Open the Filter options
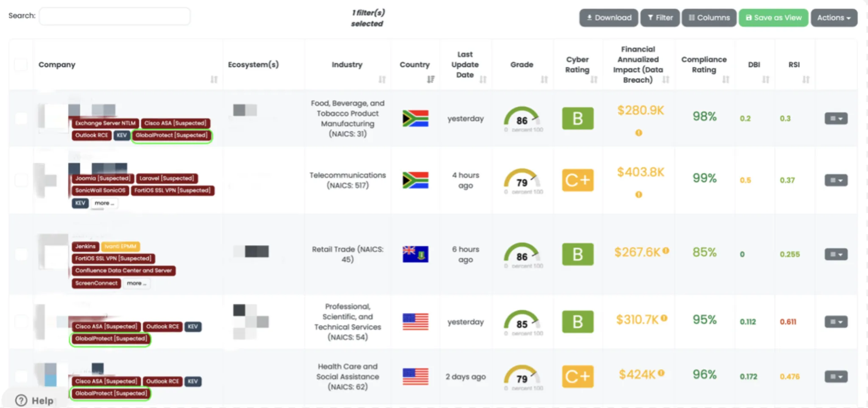Viewport: 868px width, 408px height. (660, 18)
